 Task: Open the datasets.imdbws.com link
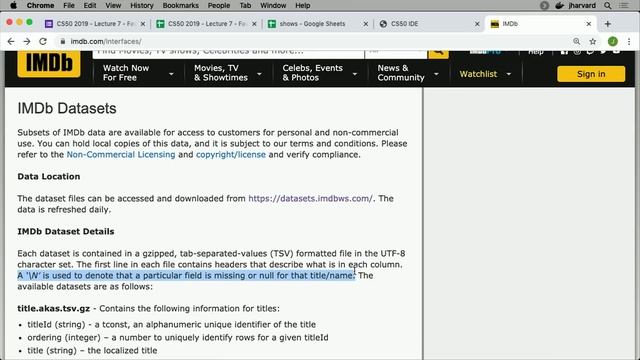point(310,199)
